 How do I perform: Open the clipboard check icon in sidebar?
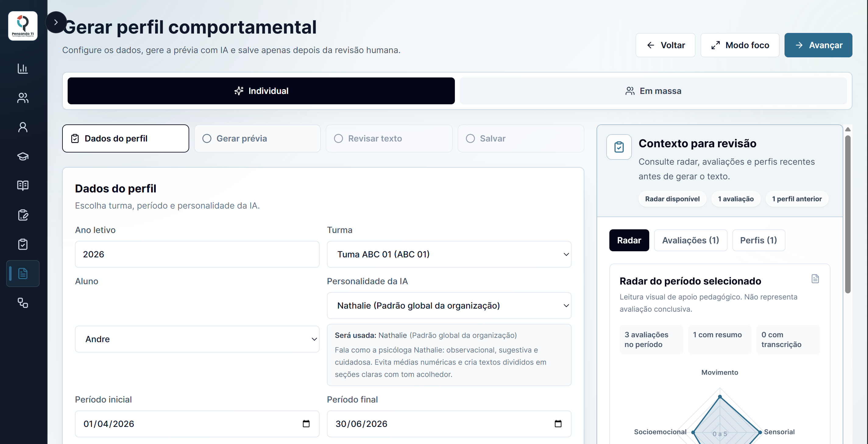tap(23, 244)
